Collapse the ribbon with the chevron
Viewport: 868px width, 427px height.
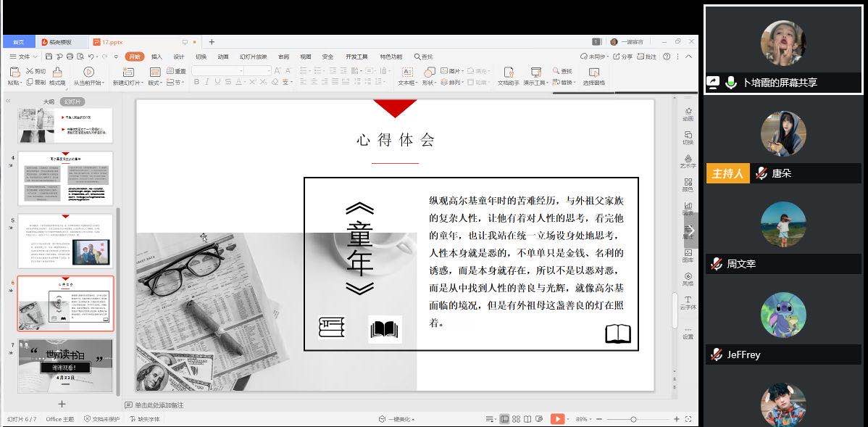[x=688, y=57]
